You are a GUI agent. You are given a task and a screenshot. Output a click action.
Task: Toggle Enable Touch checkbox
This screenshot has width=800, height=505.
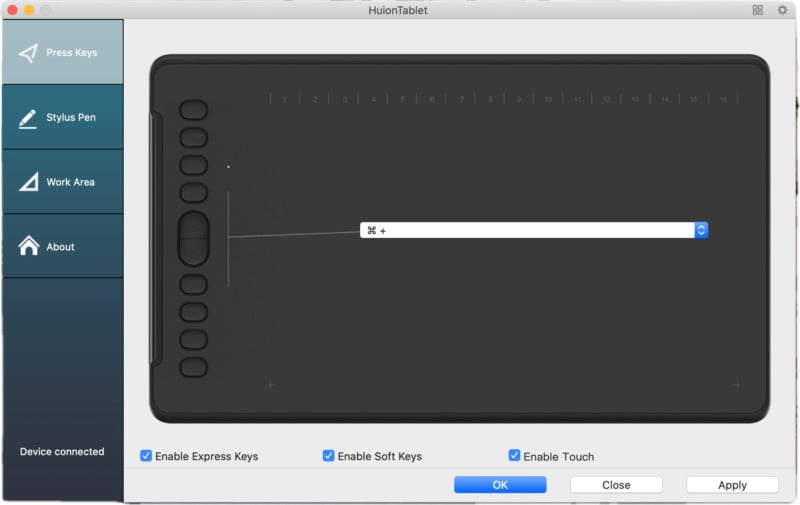(x=514, y=455)
